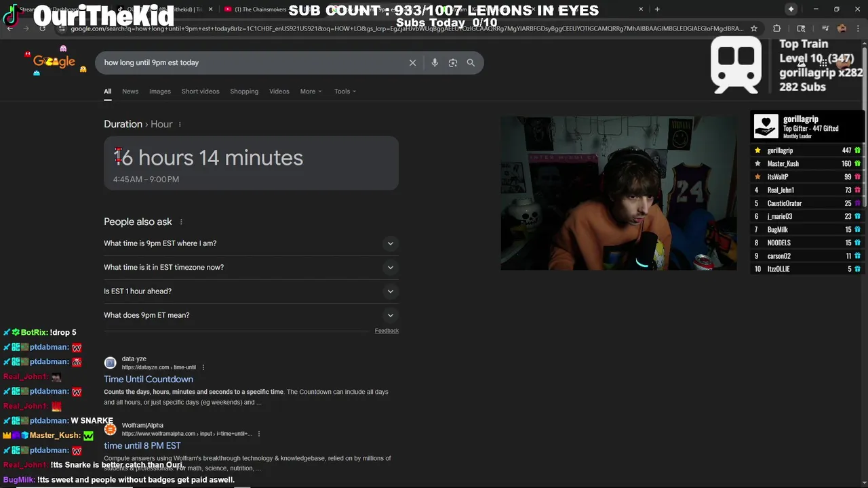Reload the page with the refresh icon

pos(42,28)
